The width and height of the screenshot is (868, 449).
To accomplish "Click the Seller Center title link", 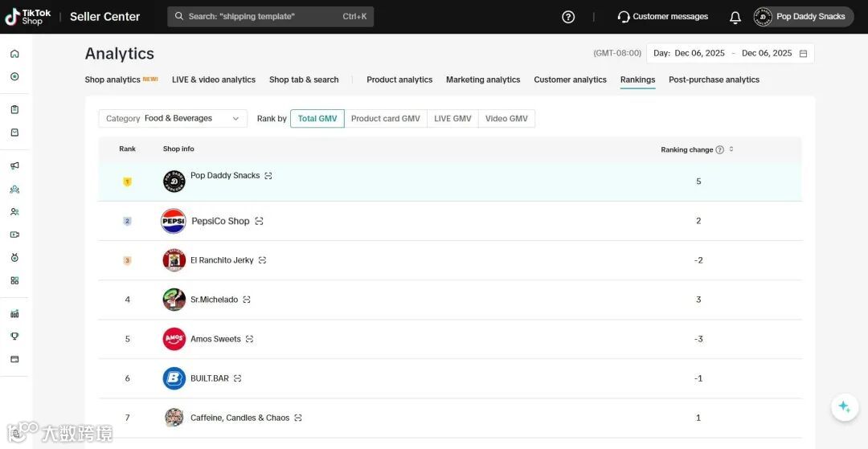I will click(x=105, y=17).
